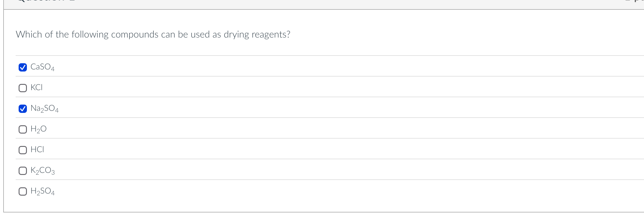The height and width of the screenshot is (216, 644).
Task: Select the Na2SO4 option label
Action: (45, 108)
